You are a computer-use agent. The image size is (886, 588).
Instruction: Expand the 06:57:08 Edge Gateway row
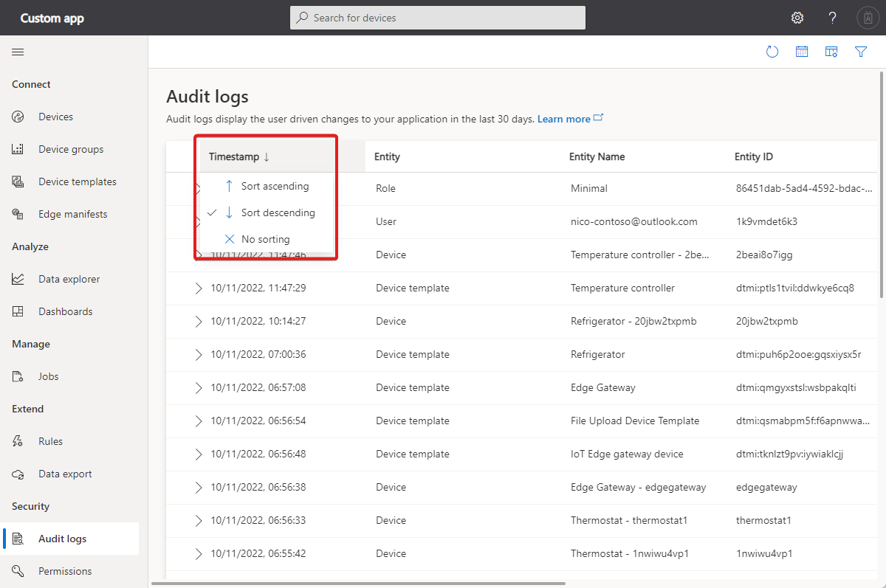[198, 387]
